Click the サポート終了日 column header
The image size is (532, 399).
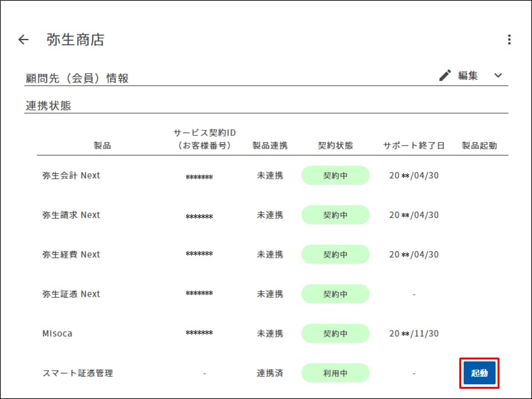tap(414, 145)
